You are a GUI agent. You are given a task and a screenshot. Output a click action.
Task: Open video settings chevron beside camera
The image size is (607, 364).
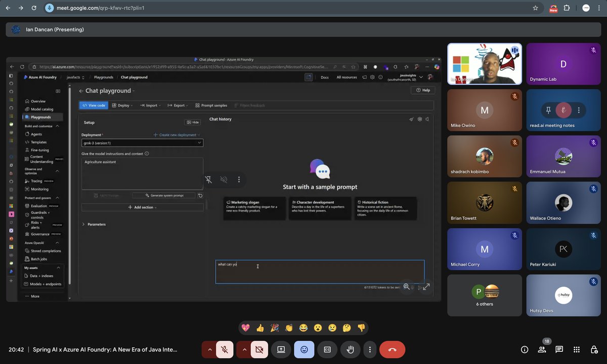pyautogui.click(x=245, y=349)
